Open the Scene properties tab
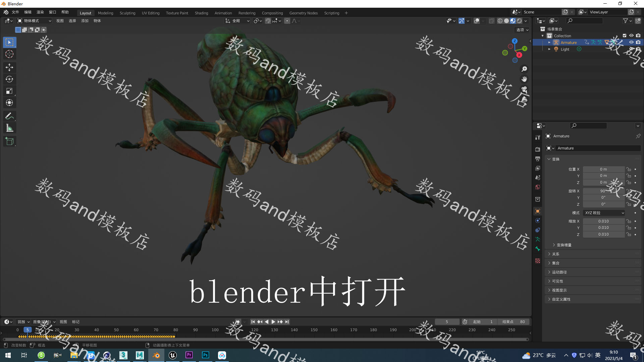The image size is (644, 362). point(538,177)
